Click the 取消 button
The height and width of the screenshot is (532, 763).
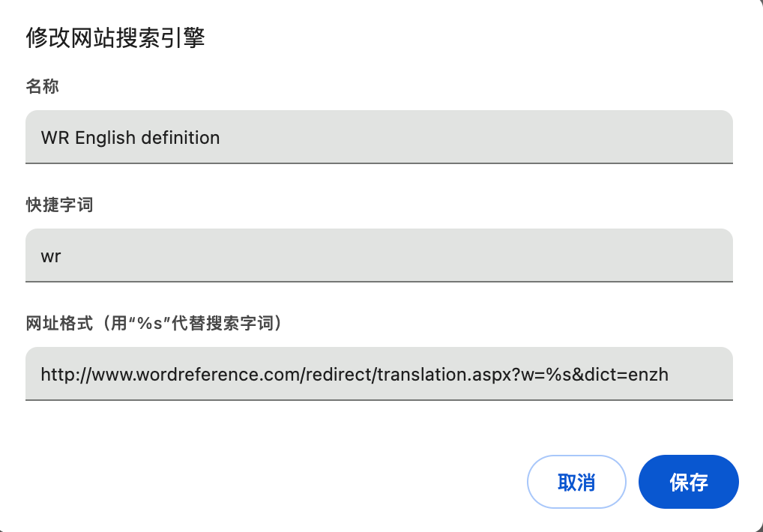(576, 482)
